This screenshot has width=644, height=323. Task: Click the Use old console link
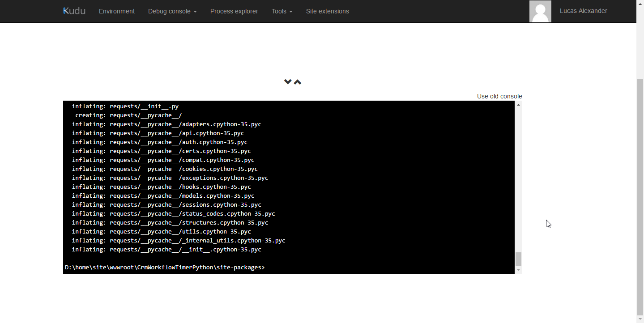(499, 96)
